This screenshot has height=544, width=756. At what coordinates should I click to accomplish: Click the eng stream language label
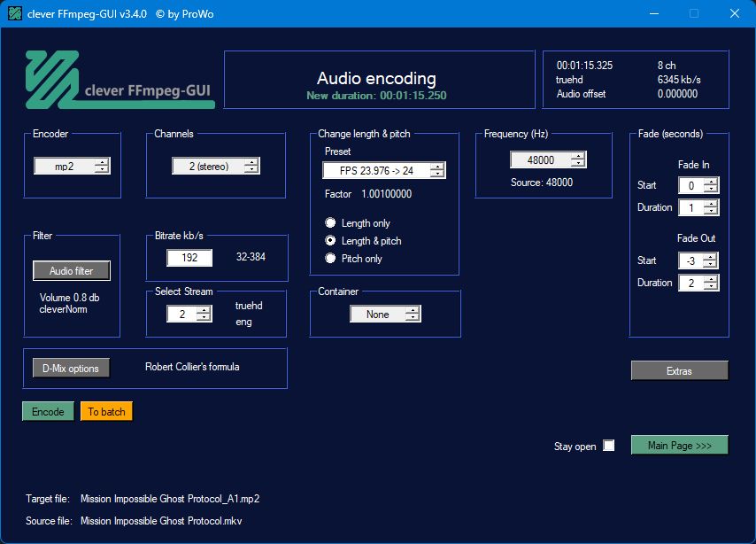click(243, 322)
